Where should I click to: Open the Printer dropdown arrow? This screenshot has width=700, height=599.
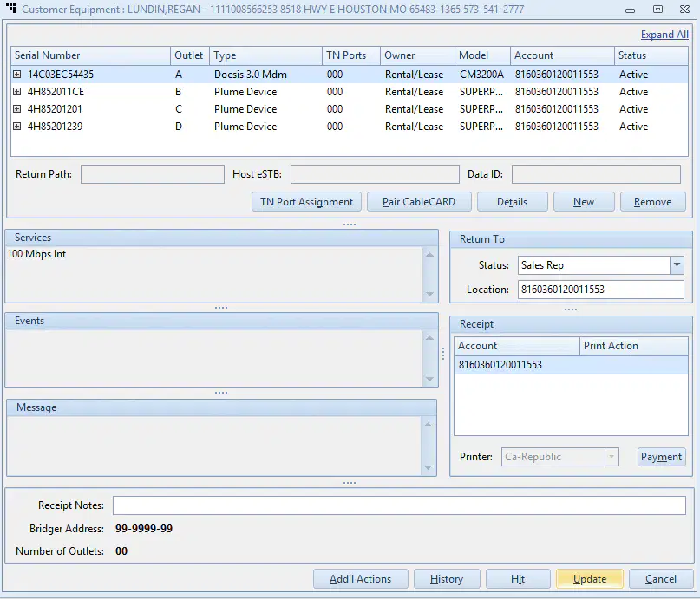tap(612, 457)
